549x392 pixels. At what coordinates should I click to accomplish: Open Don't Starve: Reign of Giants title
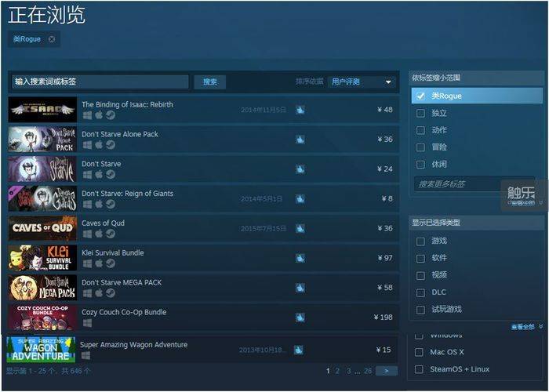pos(127,194)
